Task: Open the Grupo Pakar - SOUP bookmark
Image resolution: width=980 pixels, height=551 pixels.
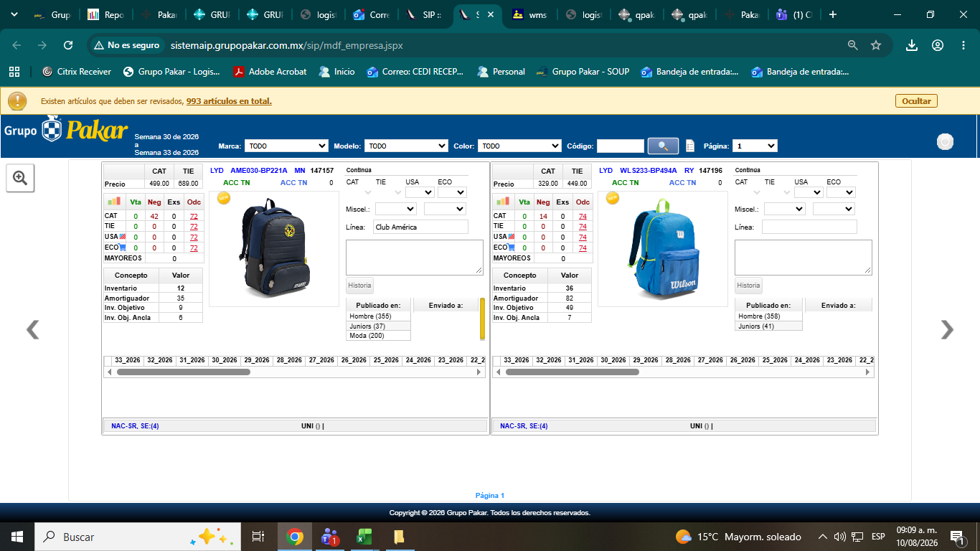Action: [583, 72]
